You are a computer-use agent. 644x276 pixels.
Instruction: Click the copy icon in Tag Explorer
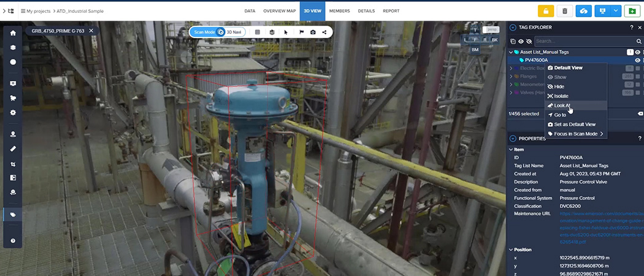(513, 41)
